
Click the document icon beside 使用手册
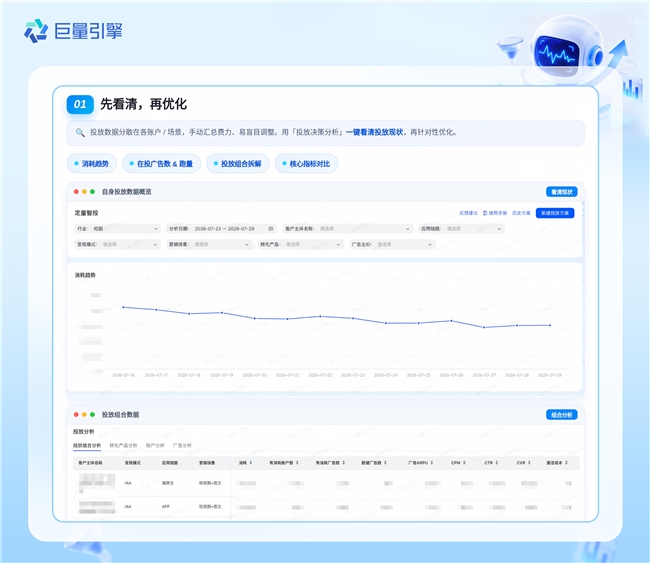pyautogui.click(x=485, y=213)
